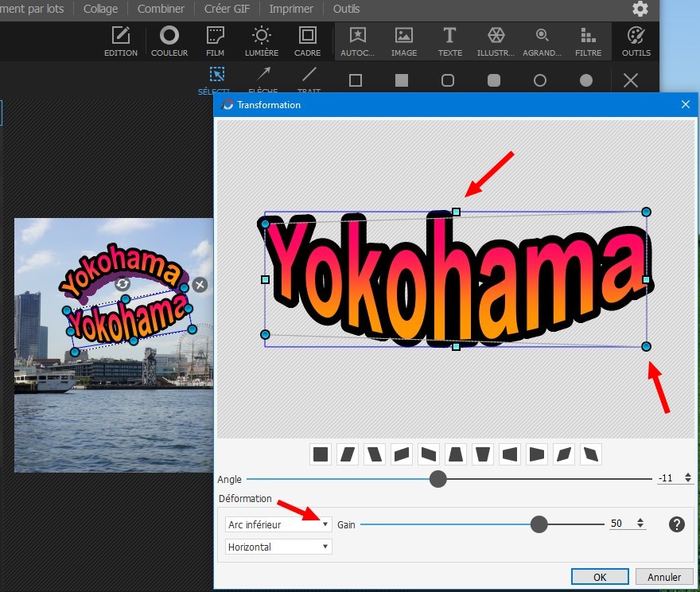Close the shape tools row with X
Image resolution: width=700 pixels, height=592 pixels.
point(631,80)
